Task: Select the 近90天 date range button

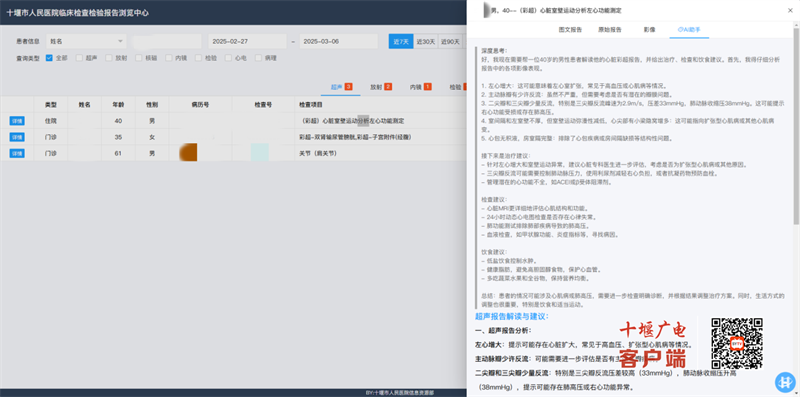Action: (x=450, y=41)
